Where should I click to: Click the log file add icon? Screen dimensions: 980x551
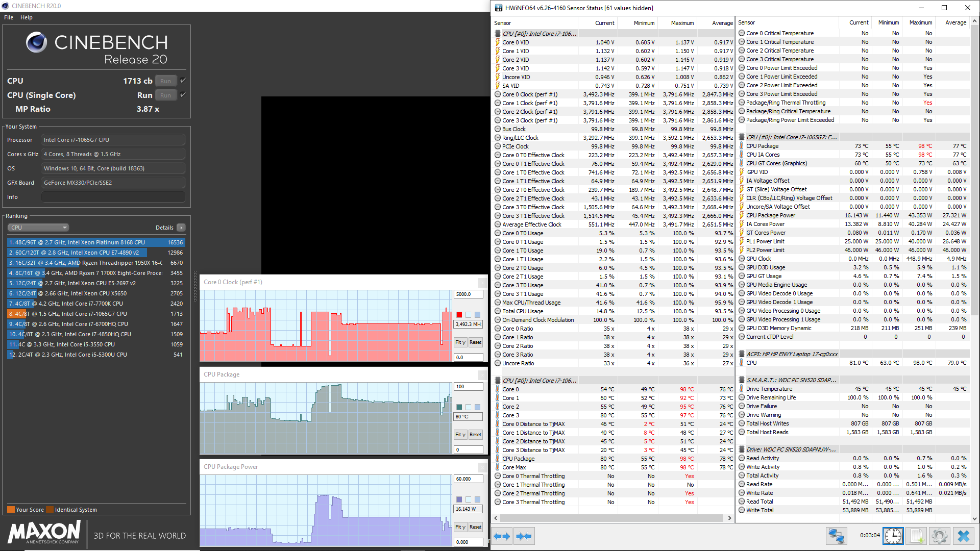(917, 536)
